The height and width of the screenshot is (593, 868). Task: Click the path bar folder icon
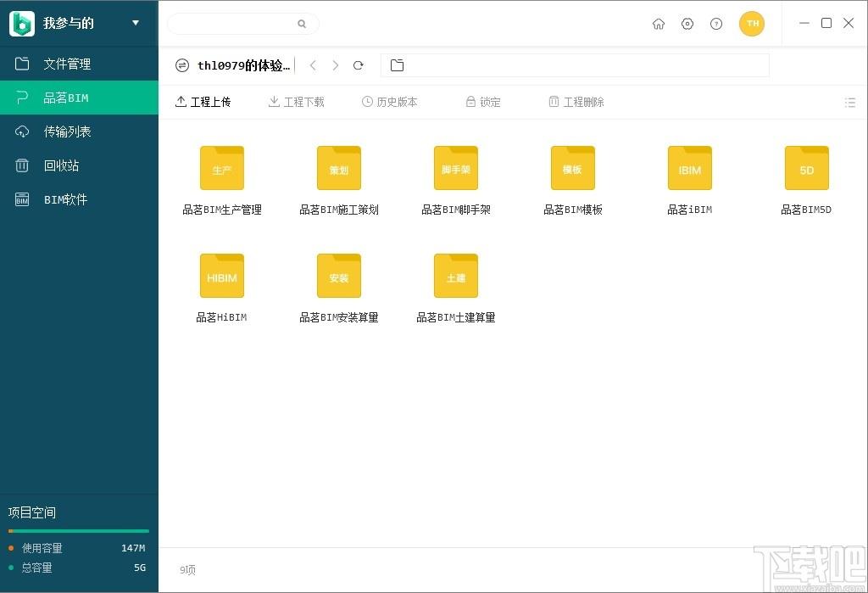pos(397,65)
